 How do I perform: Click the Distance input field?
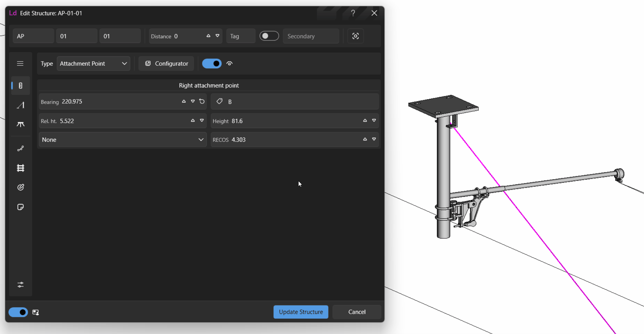coord(185,36)
